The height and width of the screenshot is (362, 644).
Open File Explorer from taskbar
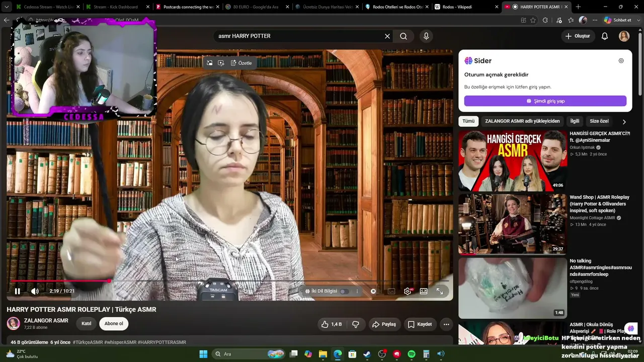pyautogui.click(x=323, y=354)
